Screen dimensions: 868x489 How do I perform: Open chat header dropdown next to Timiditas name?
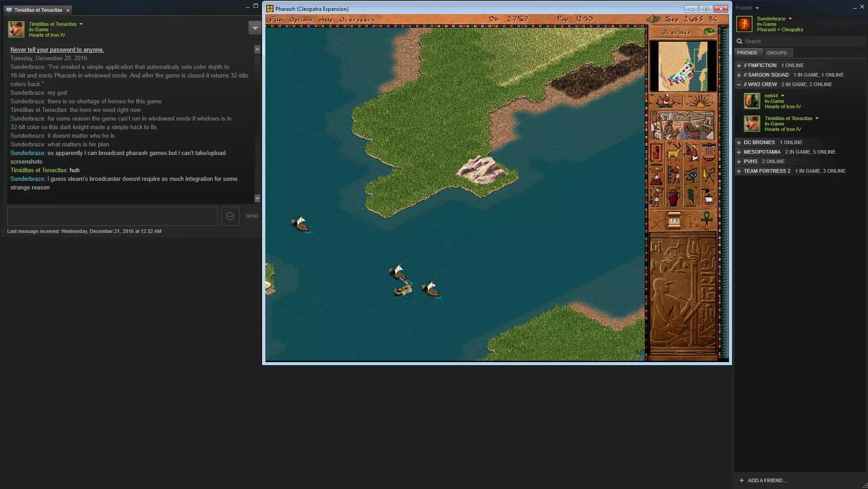[x=81, y=24]
